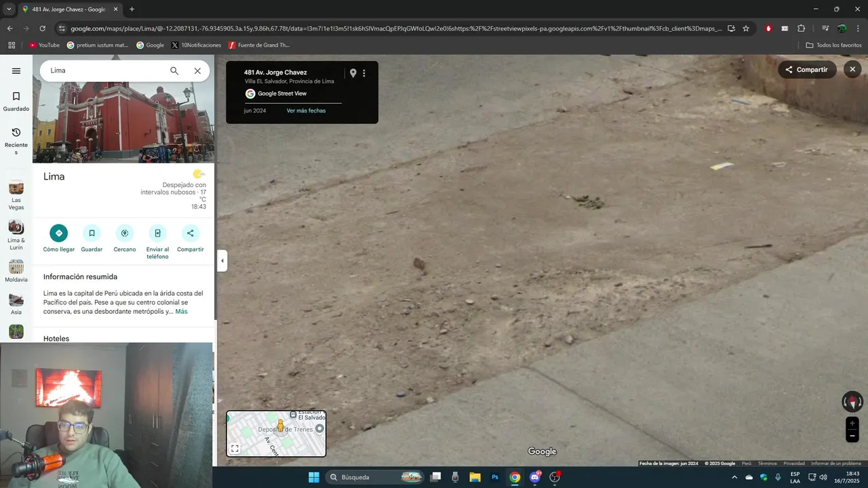Viewport: 868px width, 488px height.
Task: Close the Street View with the X
Action: [852, 69]
